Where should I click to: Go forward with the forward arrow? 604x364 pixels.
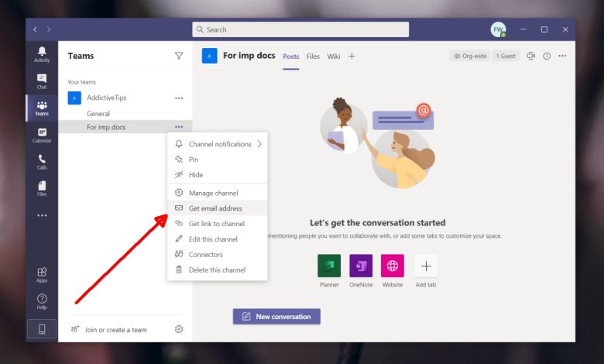point(49,29)
